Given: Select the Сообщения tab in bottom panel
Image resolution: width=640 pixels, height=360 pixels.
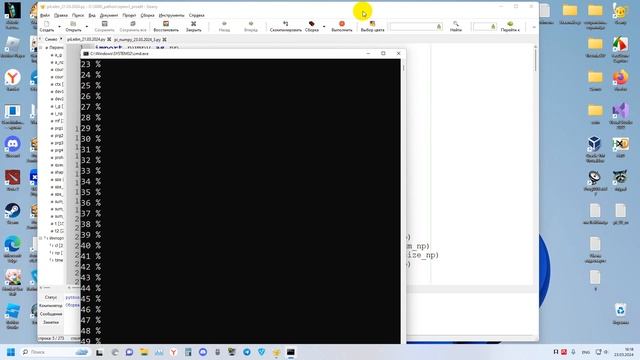Looking at the screenshot, I should [51, 314].
